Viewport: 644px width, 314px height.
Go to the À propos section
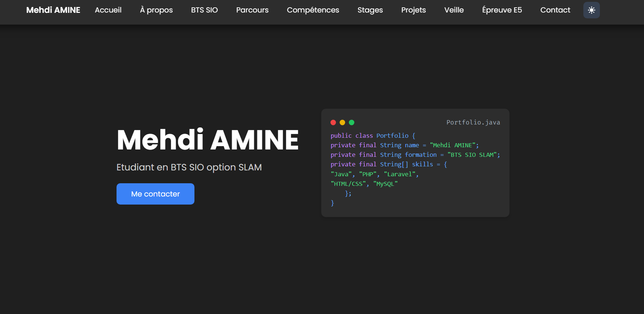click(156, 10)
